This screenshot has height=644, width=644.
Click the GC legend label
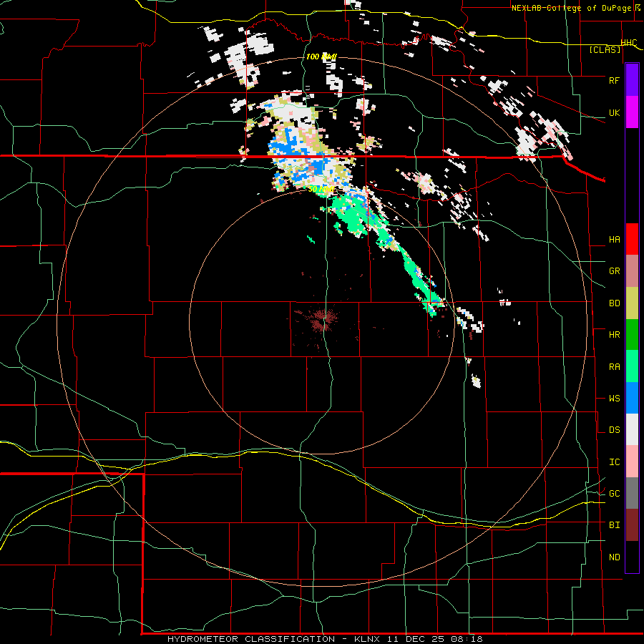click(x=614, y=494)
